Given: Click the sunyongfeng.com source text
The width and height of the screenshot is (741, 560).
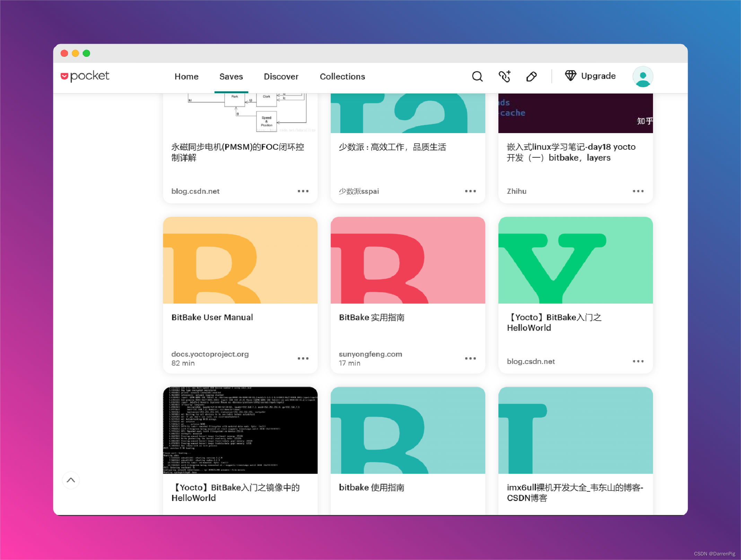Looking at the screenshot, I should click(370, 354).
